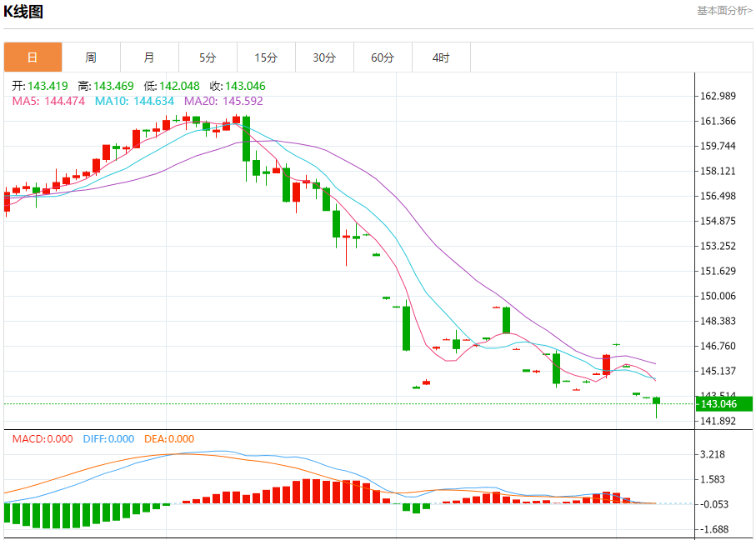Open the 15分 interval tab

pos(266,57)
